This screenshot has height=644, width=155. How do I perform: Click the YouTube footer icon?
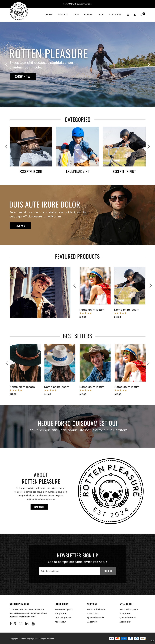[x=33, y=624]
